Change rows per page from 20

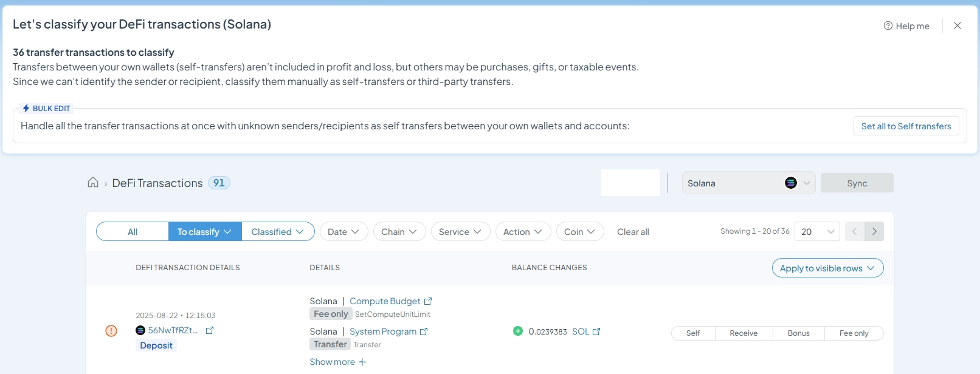click(817, 231)
